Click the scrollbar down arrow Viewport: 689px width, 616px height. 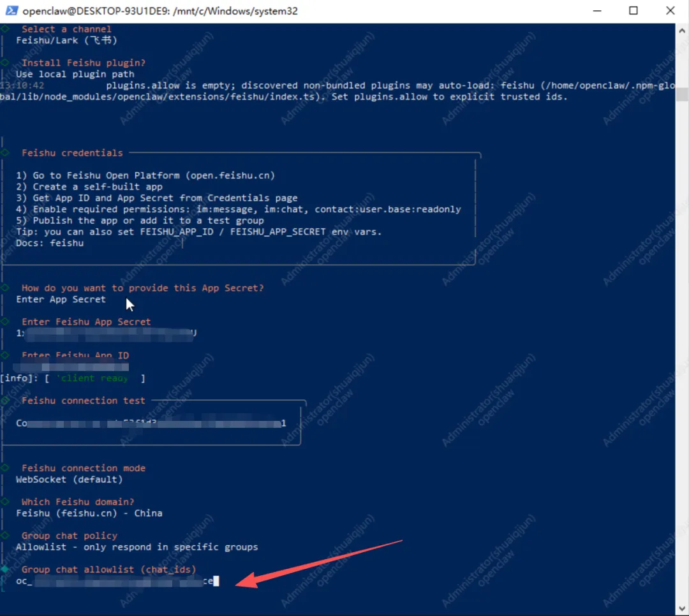coord(682,608)
